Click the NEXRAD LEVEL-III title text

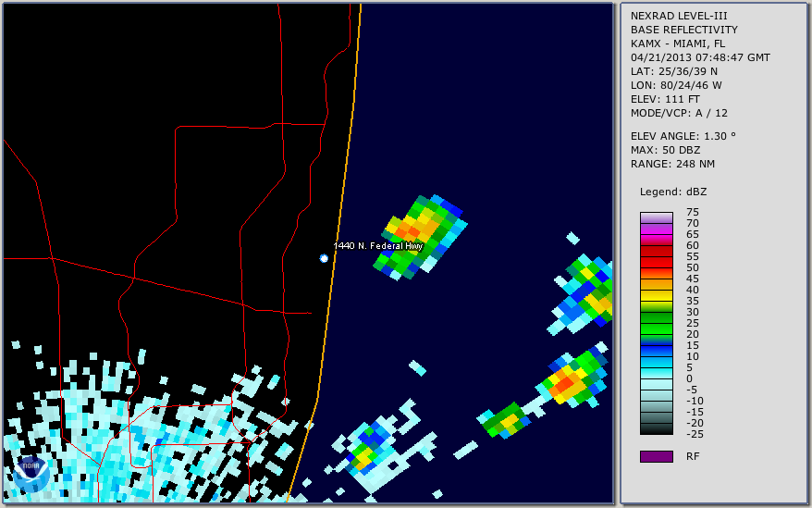coord(679,16)
